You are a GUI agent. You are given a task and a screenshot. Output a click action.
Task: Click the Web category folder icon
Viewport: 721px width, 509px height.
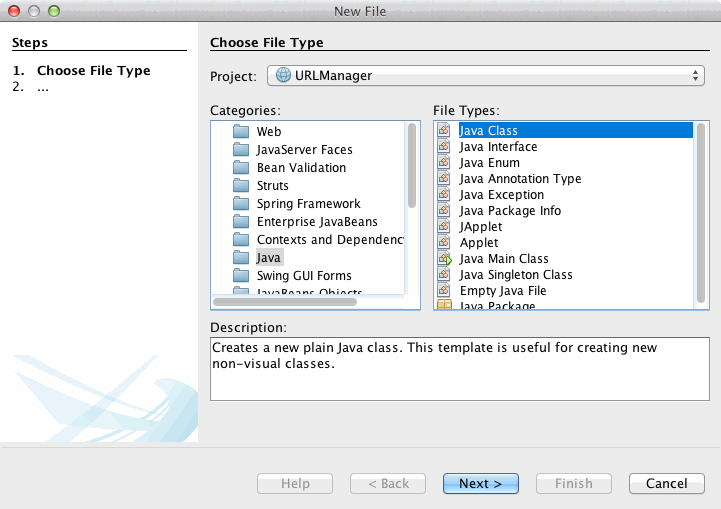[x=240, y=132]
